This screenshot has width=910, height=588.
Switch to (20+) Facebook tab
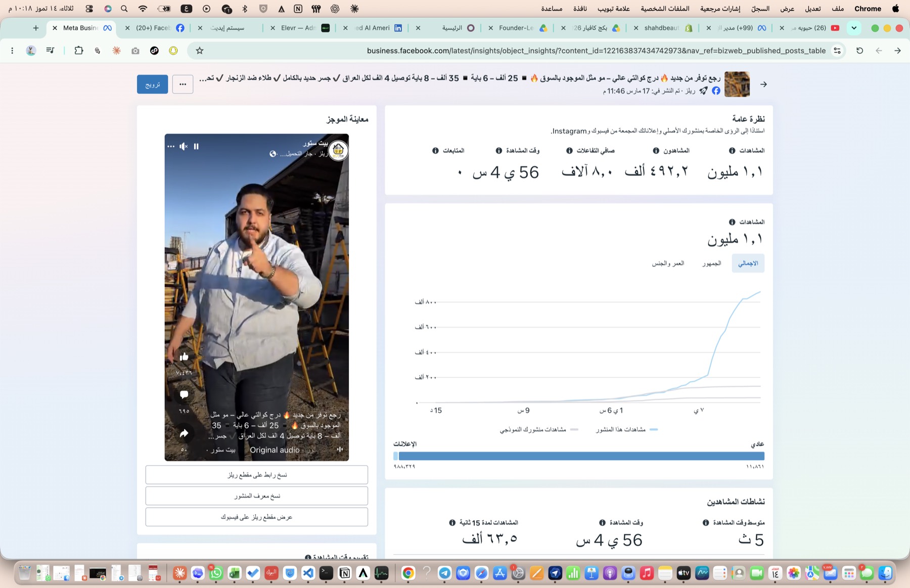(154, 28)
